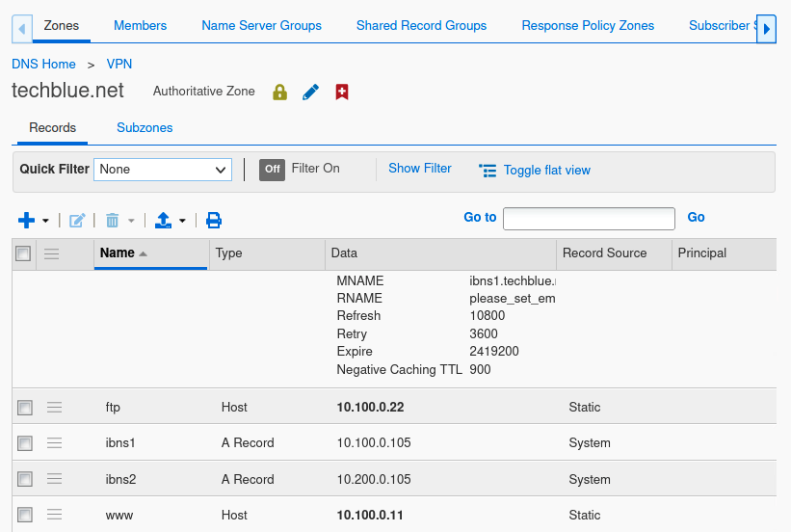791x532 pixels.
Task: Open the hamburger menu for ftp row
Action: (x=54, y=408)
